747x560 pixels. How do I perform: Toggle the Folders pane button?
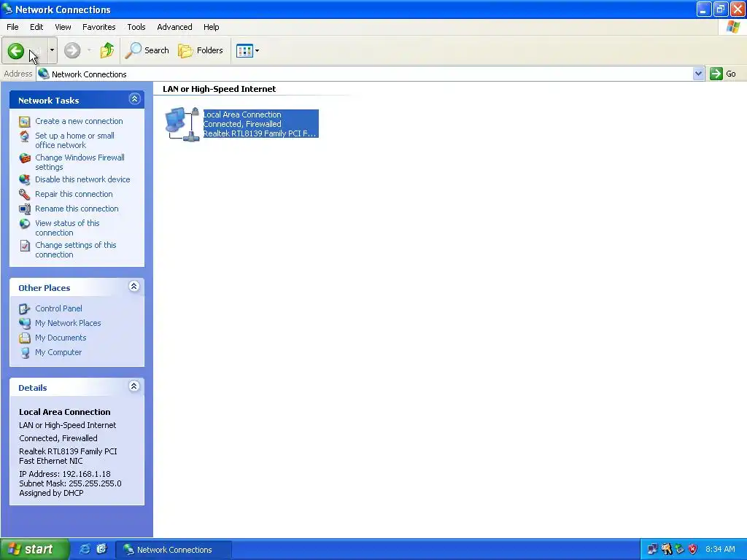click(201, 50)
